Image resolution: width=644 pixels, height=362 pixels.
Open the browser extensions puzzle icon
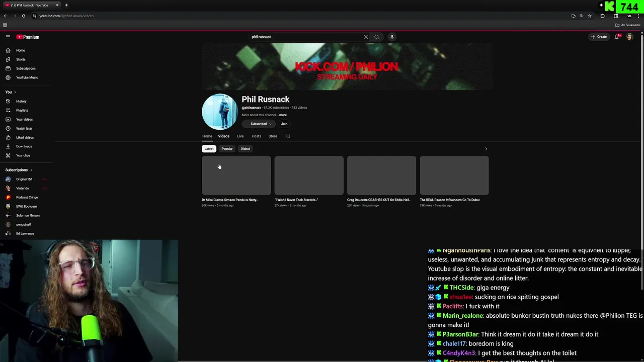[602, 16]
